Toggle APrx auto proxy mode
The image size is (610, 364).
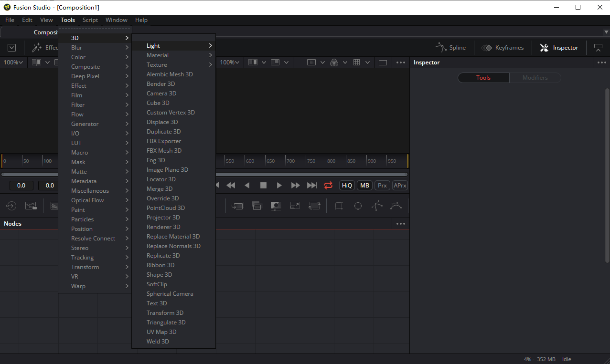coord(400,186)
